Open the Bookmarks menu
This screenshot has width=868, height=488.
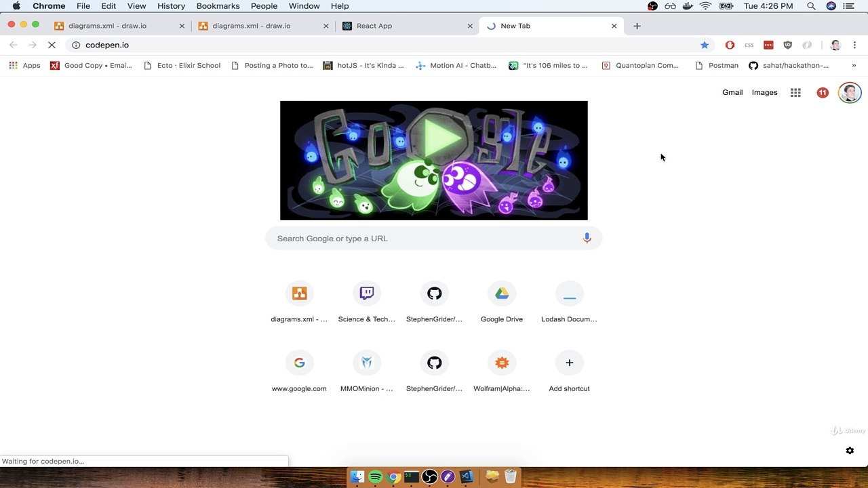[218, 6]
